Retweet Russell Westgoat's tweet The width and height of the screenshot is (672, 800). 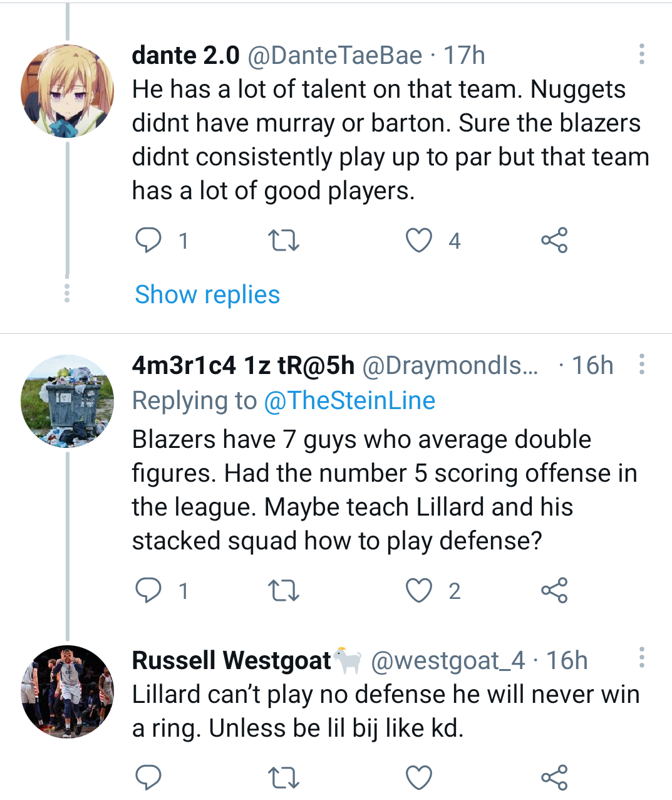click(283, 777)
